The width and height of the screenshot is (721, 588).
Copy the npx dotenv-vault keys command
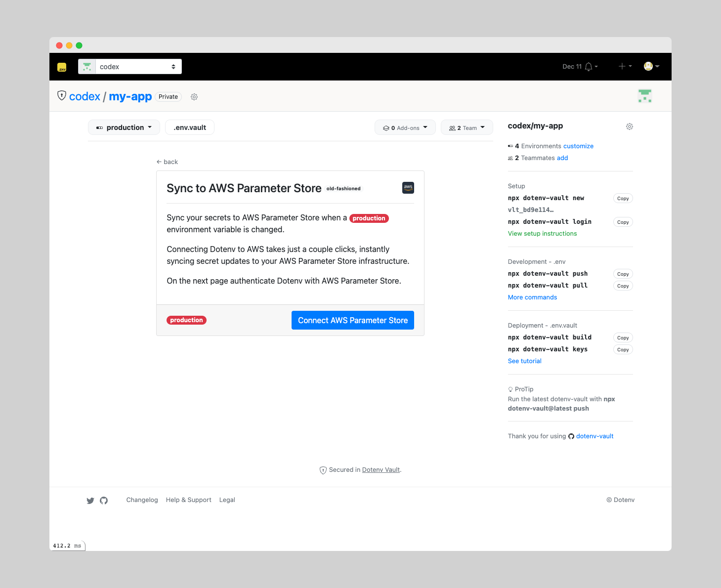(x=623, y=349)
